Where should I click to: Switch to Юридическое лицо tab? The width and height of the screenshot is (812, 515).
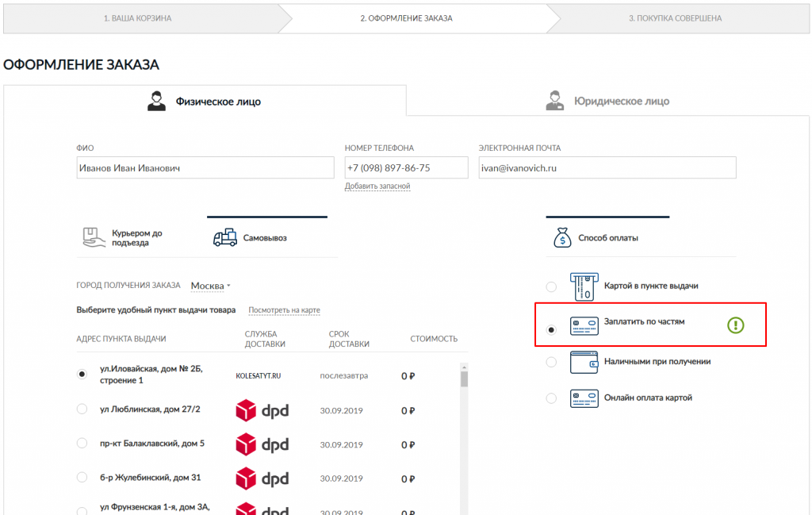pos(607,102)
